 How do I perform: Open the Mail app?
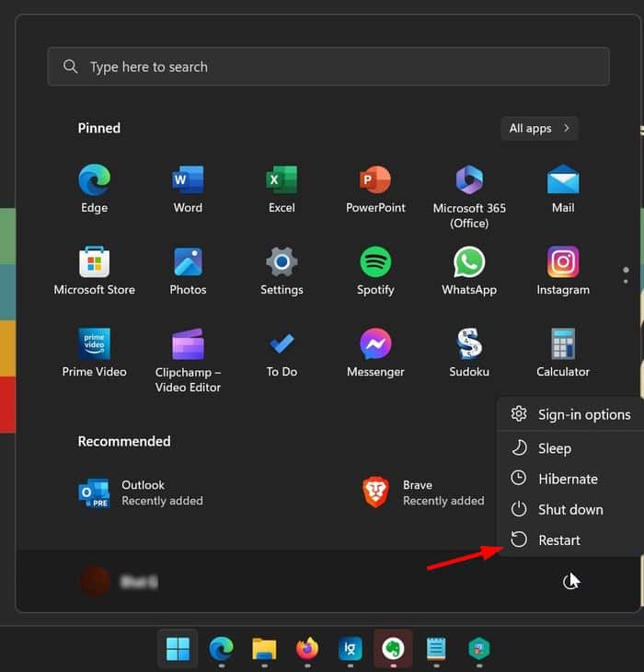coord(563,189)
